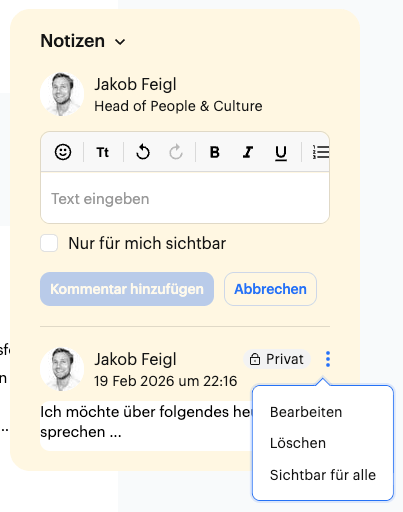This screenshot has width=403, height=512.
Task: Open the emoji picker icon
Action: tap(63, 152)
